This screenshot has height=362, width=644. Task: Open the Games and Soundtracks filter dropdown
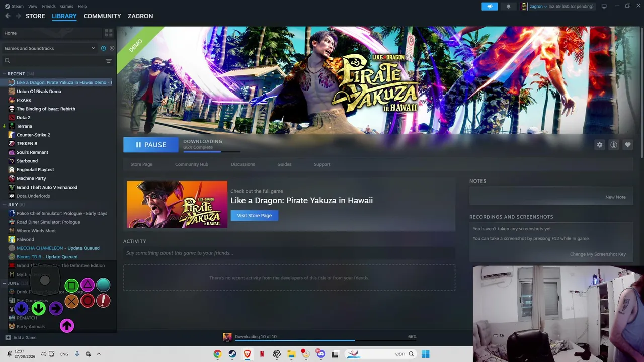point(49,48)
